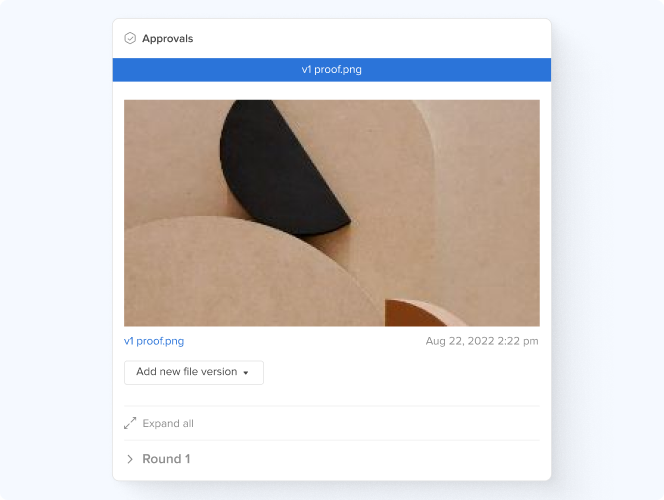Click the proof image preview thumbnail
Screen dimensions: 664x500
[332, 213]
